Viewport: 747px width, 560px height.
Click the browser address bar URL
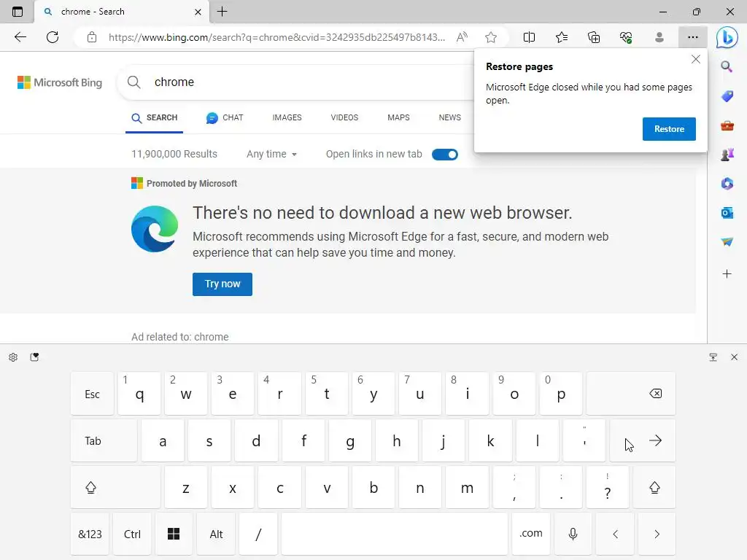click(x=276, y=37)
